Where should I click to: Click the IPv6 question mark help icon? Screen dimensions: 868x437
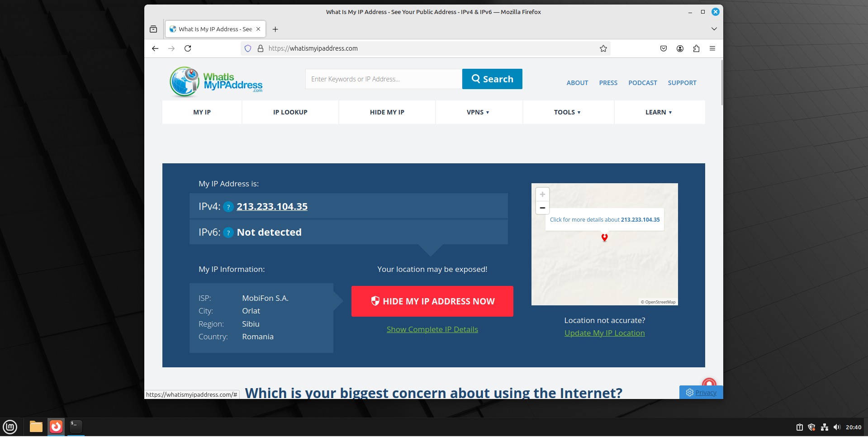228,233
